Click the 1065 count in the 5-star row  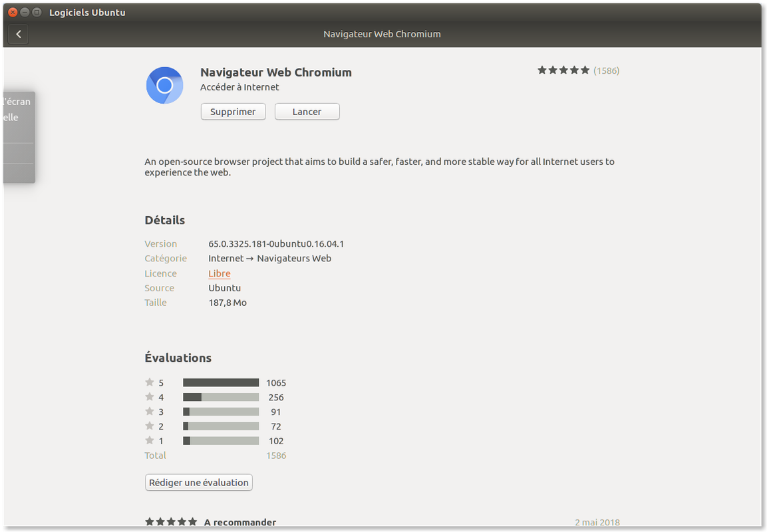[x=276, y=383]
